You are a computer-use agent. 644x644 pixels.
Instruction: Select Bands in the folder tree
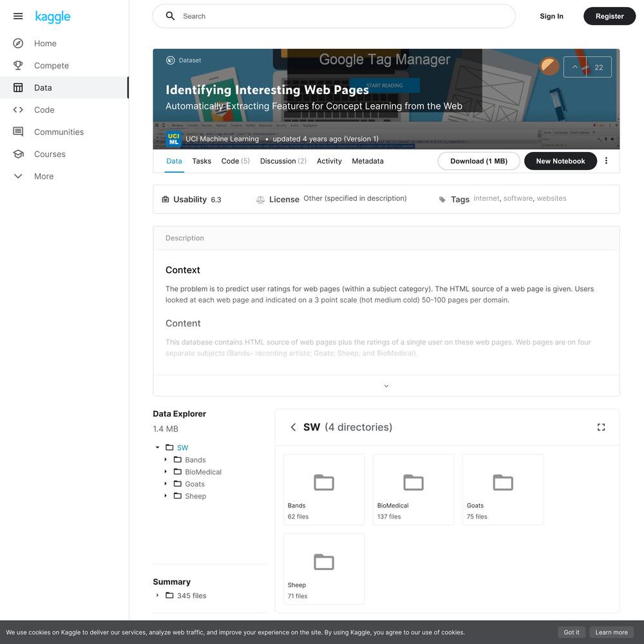pyautogui.click(x=195, y=460)
